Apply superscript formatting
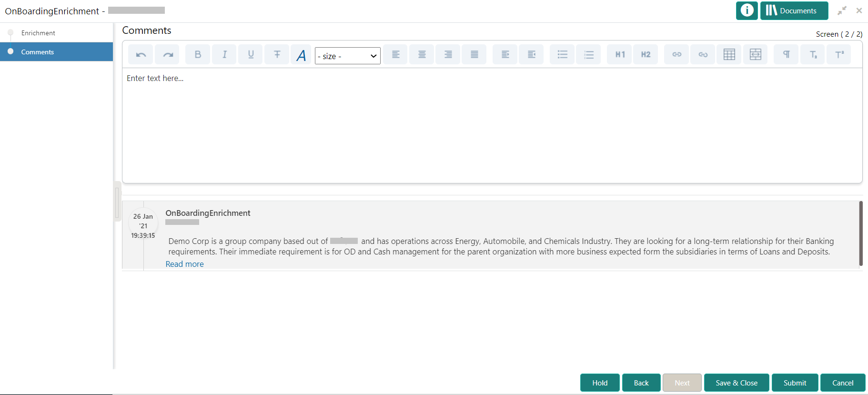Viewport: 868px width, 395px height. [x=839, y=54]
